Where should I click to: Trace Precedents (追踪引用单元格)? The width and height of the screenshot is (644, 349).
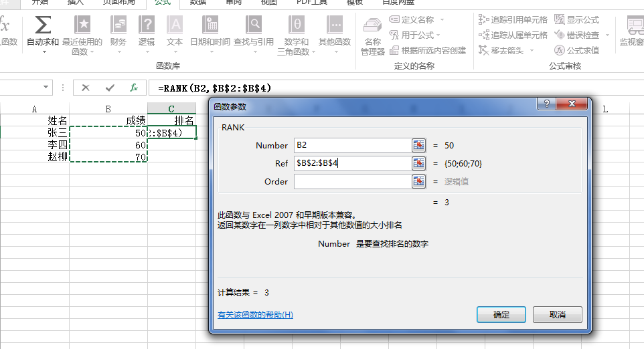(x=513, y=19)
